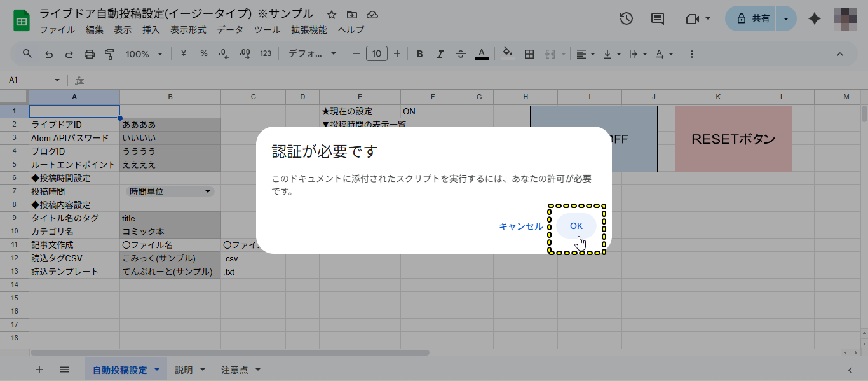Click the video call camera icon
This screenshot has height=381, width=868.
pyautogui.click(x=693, y=19)
